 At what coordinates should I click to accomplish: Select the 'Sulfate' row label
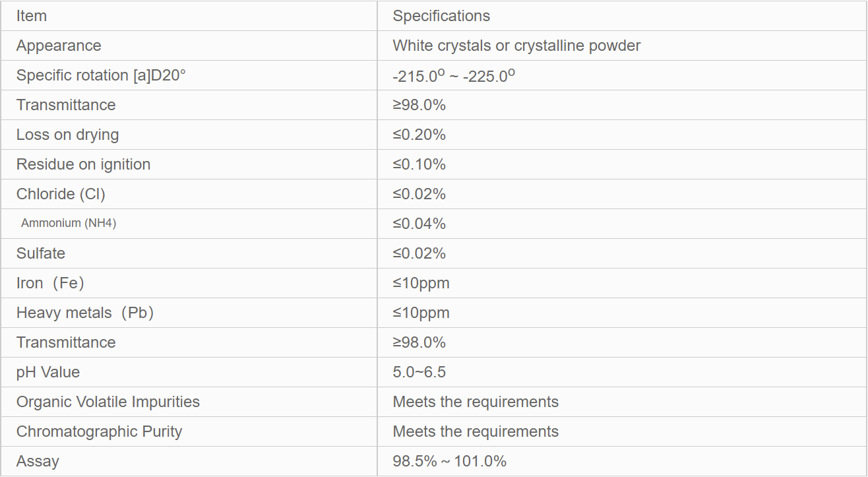(x=41, y=253)
